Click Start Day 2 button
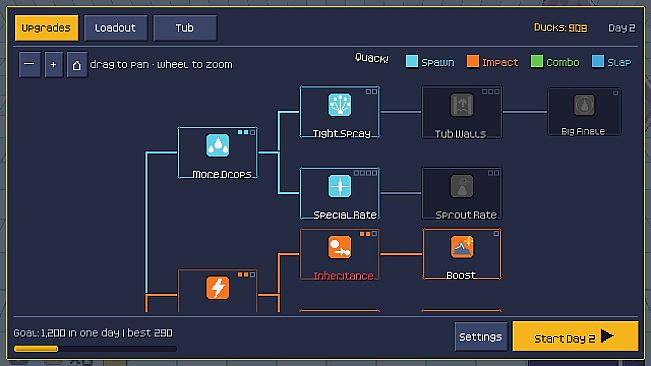Viewport: 651px width, 366px height. pyautogui.click(x=575, y=337)
